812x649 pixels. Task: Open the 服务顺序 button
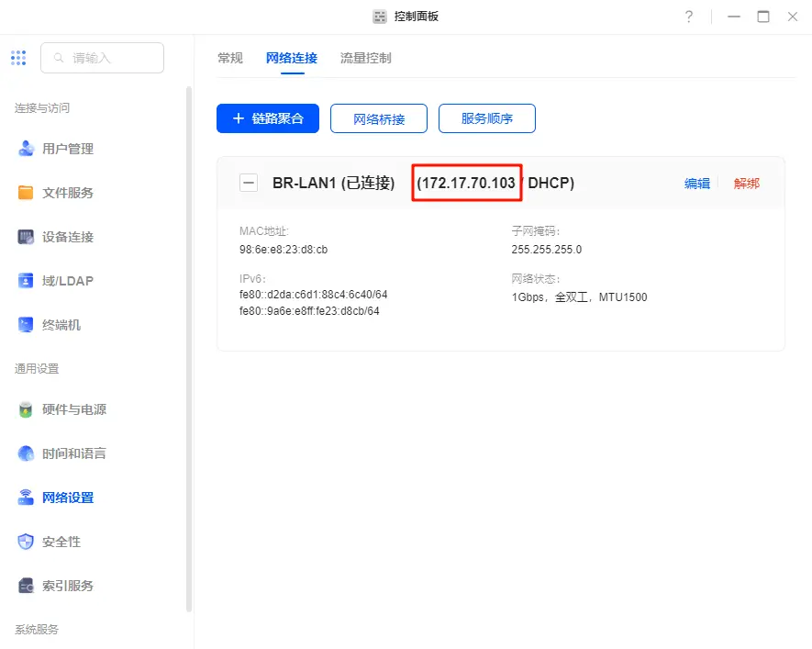[x=486, y=118]
